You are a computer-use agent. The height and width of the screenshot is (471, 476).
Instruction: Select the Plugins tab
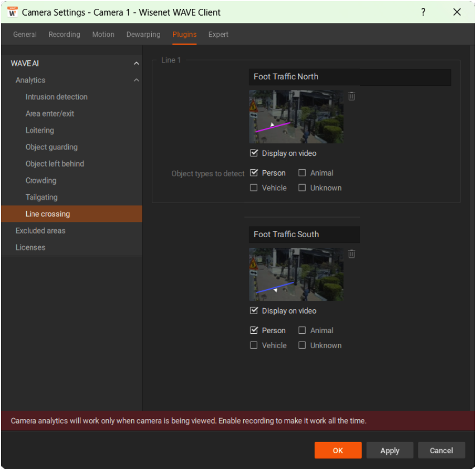(x=185, y=34)
